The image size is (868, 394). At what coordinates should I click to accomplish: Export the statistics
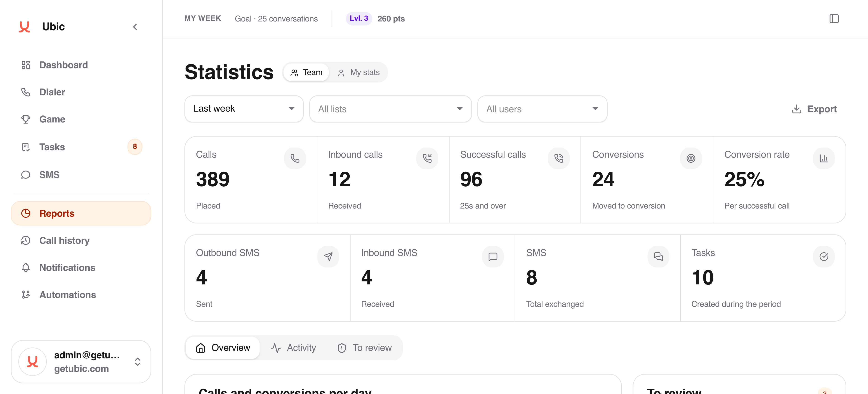[x=814, y=109]
